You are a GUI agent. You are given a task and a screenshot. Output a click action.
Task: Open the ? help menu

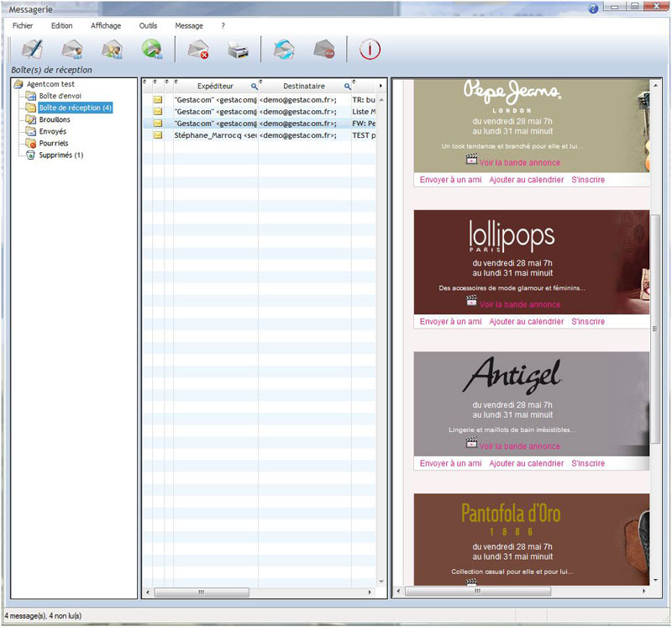[223, 26]
